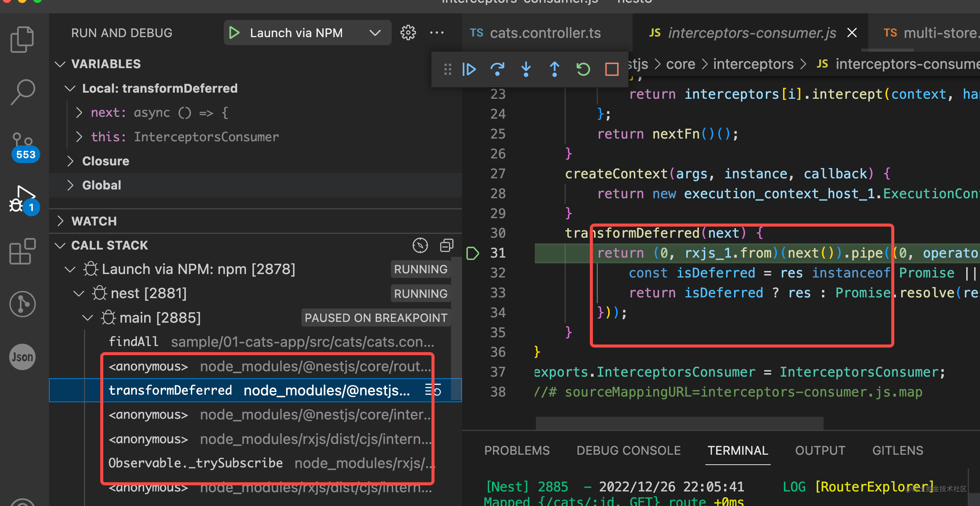Click PAUSED ON BREAKPOINT status label
This screenshot has width=980, height=506.
pos(376,318)
